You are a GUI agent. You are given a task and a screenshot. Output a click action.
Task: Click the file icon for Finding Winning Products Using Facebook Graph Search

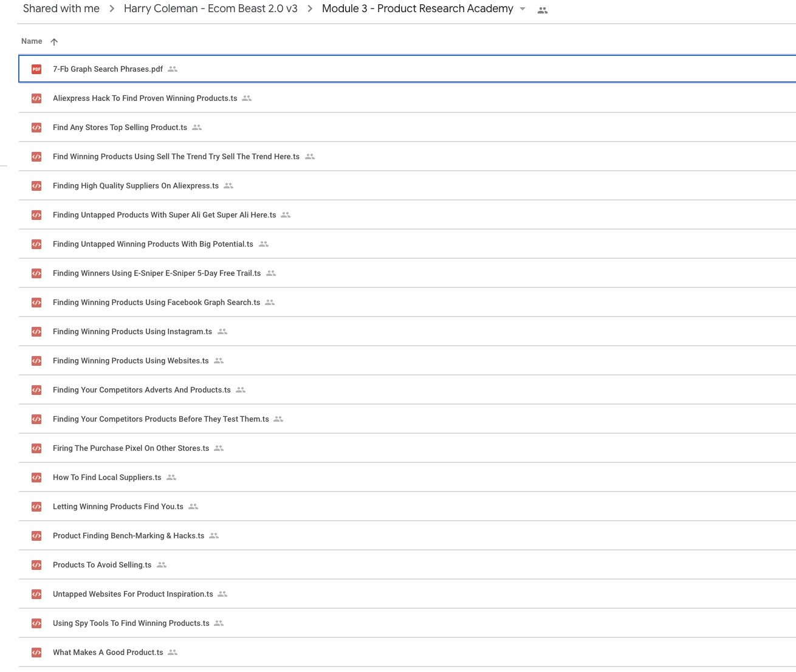[36, 303]
